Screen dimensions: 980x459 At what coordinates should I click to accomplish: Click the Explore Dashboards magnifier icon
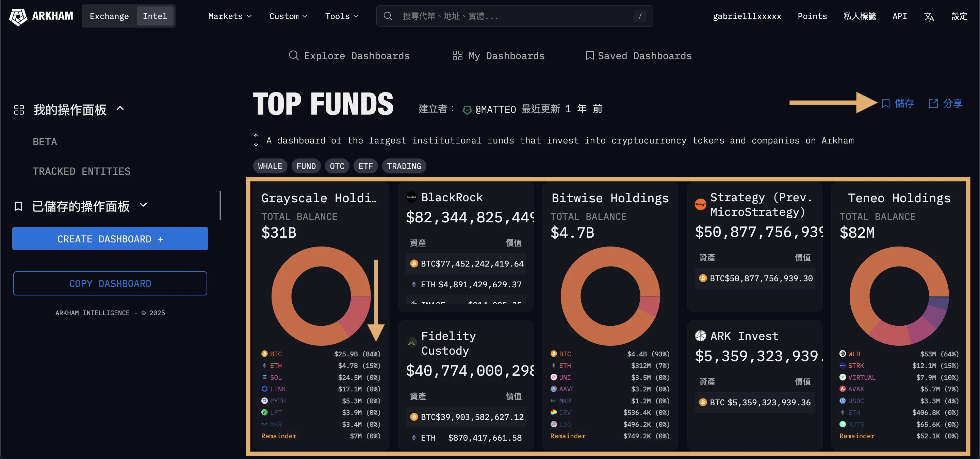click(294, 55)
